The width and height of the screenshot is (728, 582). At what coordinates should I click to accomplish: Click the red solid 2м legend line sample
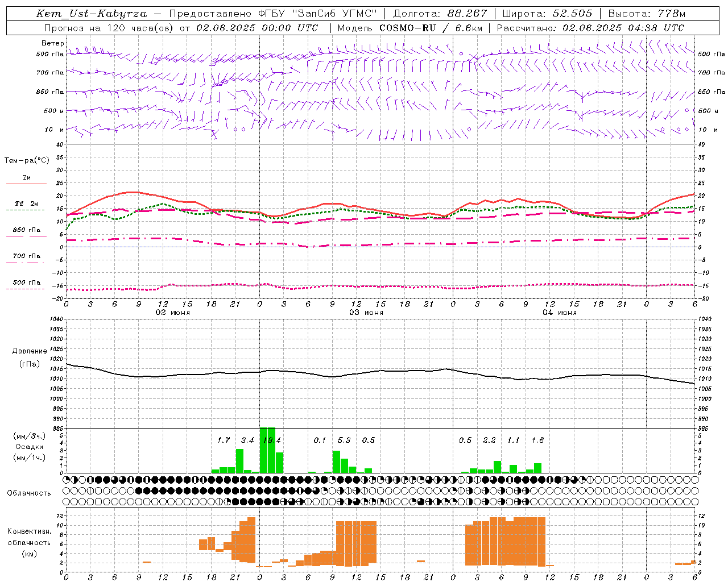[26, 184]
